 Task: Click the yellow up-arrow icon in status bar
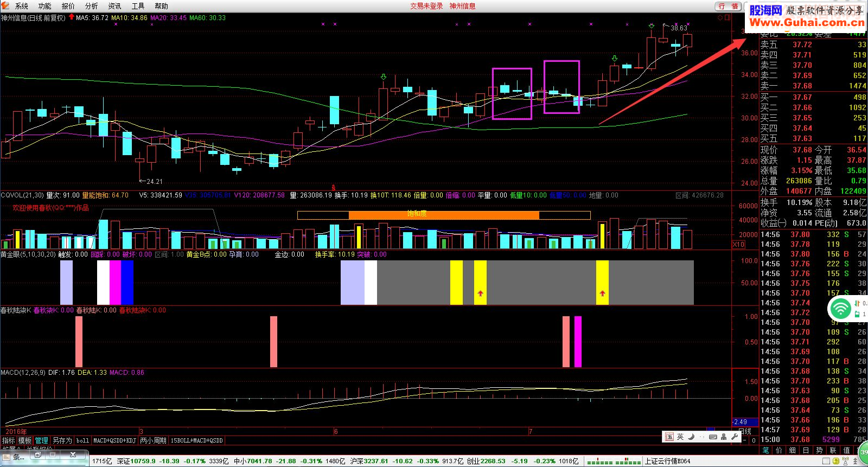836,461
